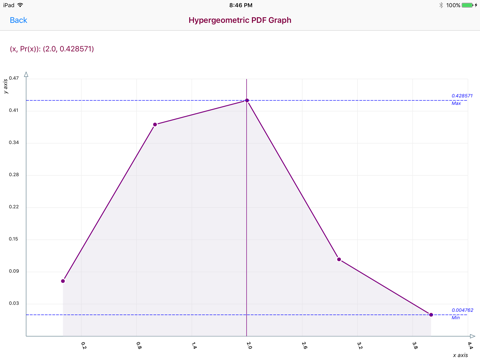This screenshot has width=480, height=360.
Task: Click the 8:46 PM clock in status bar
Action: point(241,5)
